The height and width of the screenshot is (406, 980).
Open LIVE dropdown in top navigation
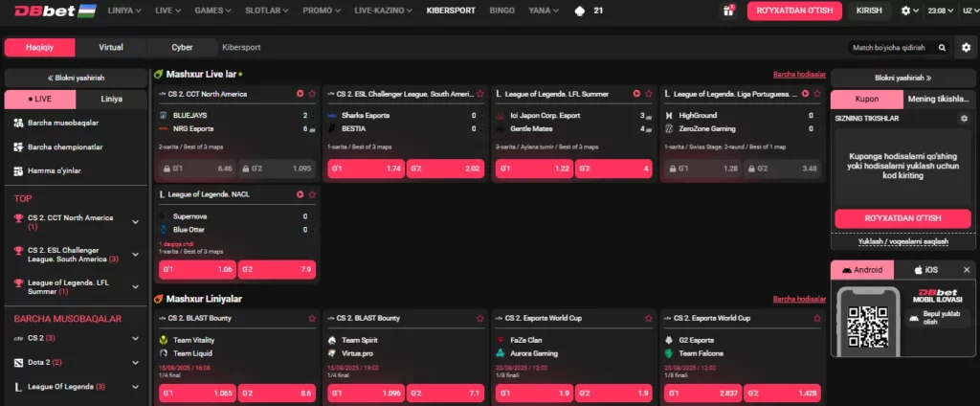point(168,11)
